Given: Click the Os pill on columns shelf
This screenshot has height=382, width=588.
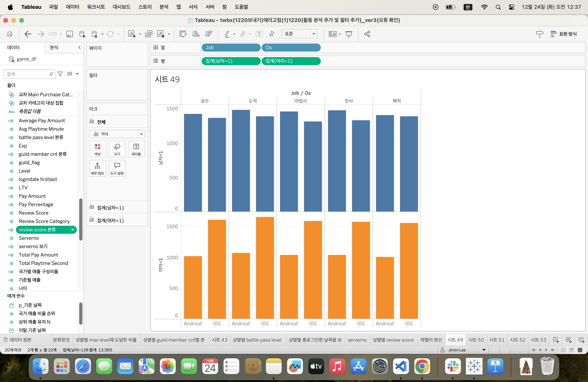Looking at the screenshot, I should click(291, 47).
